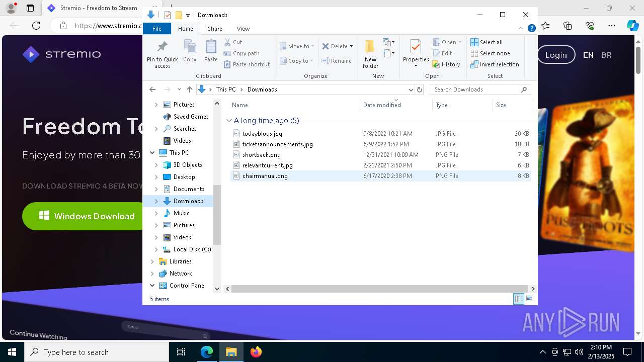The height and width of the screenshot is (362, 644).
Task: Click the Rename command in Organize
Action: [337, 61]
